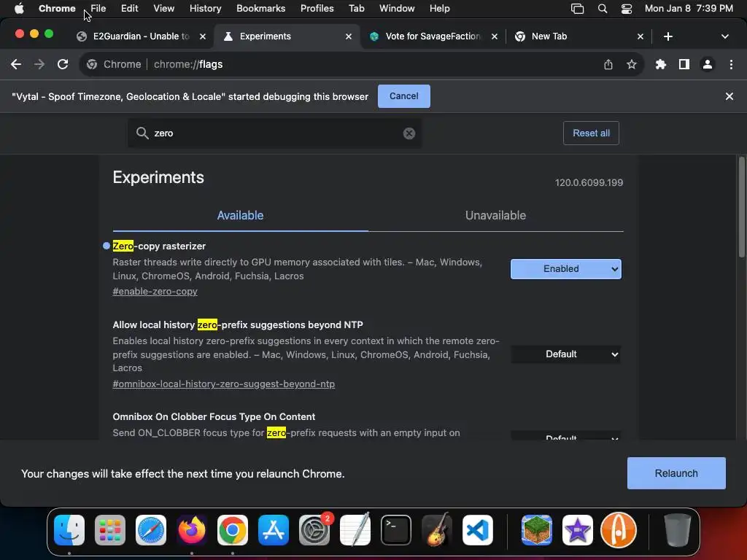
Task: Open Visual Studio Code from the Dock
Action: [x=477, y=530]
